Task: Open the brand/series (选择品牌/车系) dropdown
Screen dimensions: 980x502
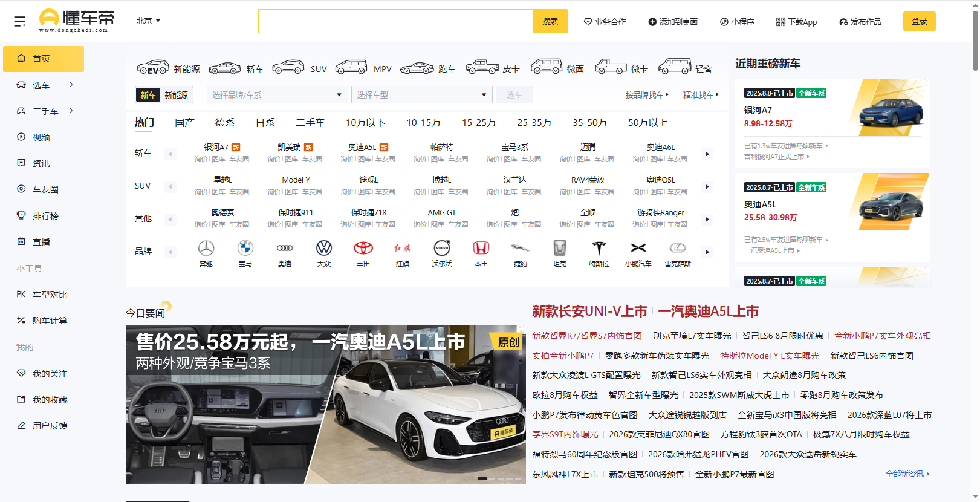Action: [x=277, y=95]
